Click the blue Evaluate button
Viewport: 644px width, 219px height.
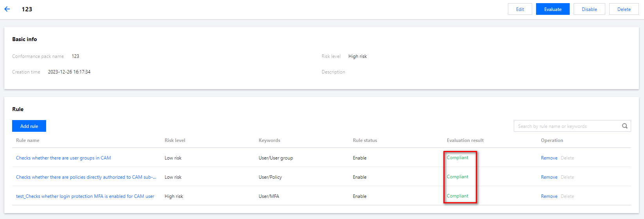point(553,9)
